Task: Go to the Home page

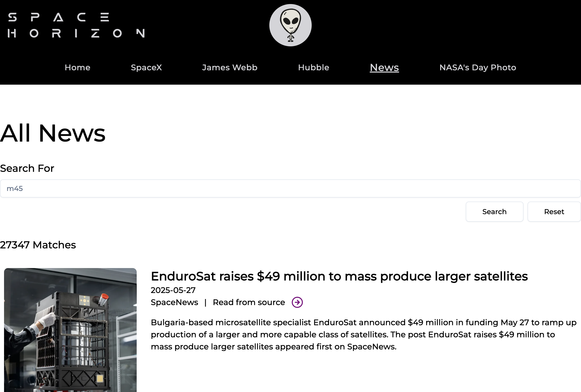Action: pos(77,68)
